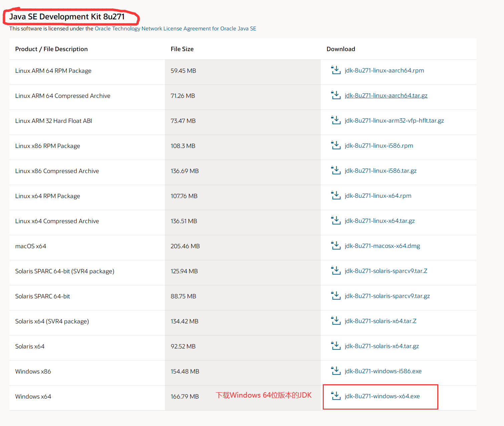Click the 134.42 MB file size

[185, 321]
